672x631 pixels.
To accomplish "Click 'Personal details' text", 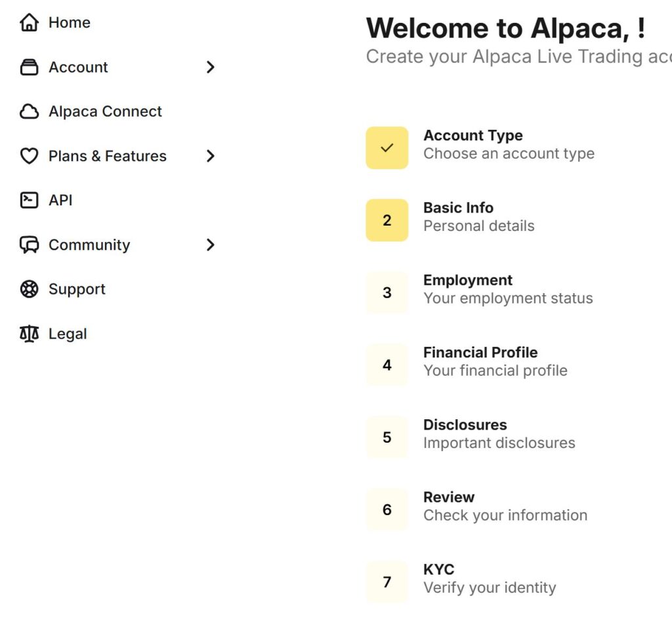I will coord(478,226).
